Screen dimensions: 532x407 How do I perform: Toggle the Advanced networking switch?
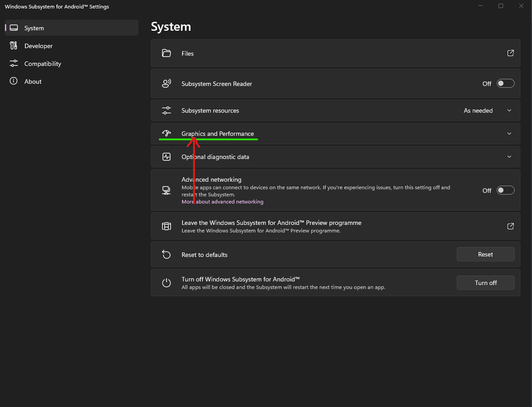pos(506,190)
